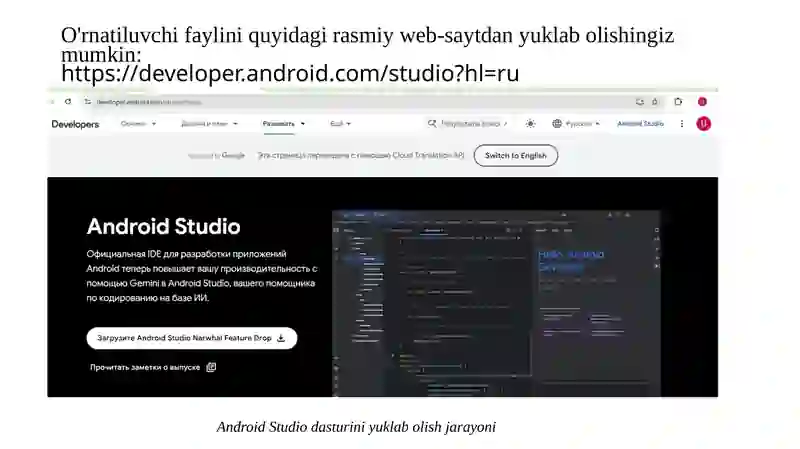
Task: Reload the page with the refresh icon
Action: pyautogui.click(x=68, y=102)
